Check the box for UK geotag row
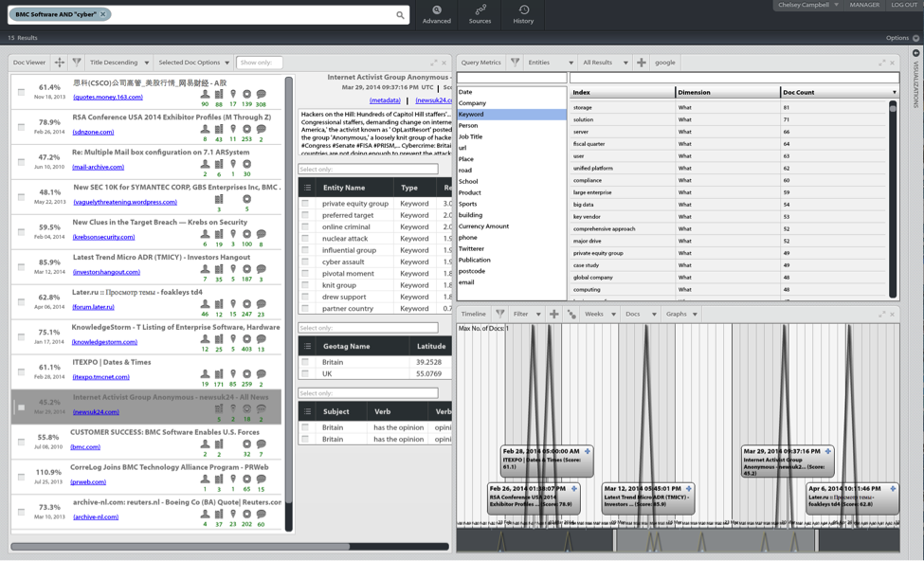The height and width of the screenshot is (561, 924). coord(305,373)
